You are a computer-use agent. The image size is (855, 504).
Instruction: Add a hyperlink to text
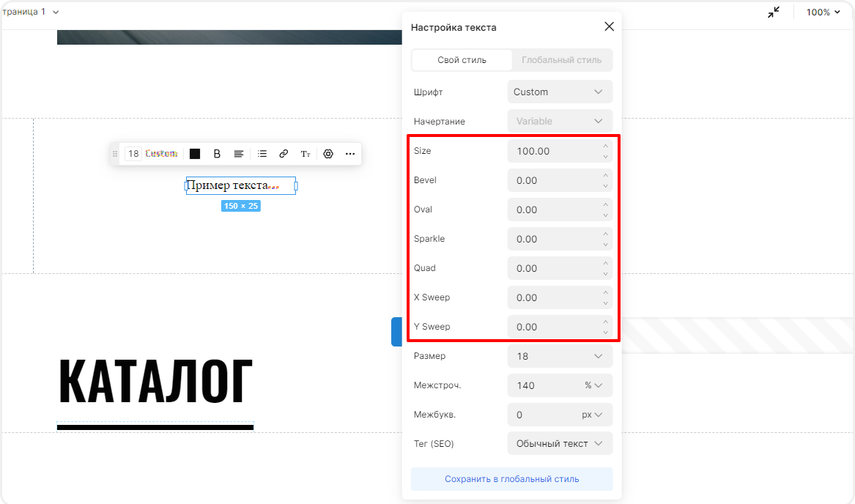pyautogui.click(x=284, y=154)
